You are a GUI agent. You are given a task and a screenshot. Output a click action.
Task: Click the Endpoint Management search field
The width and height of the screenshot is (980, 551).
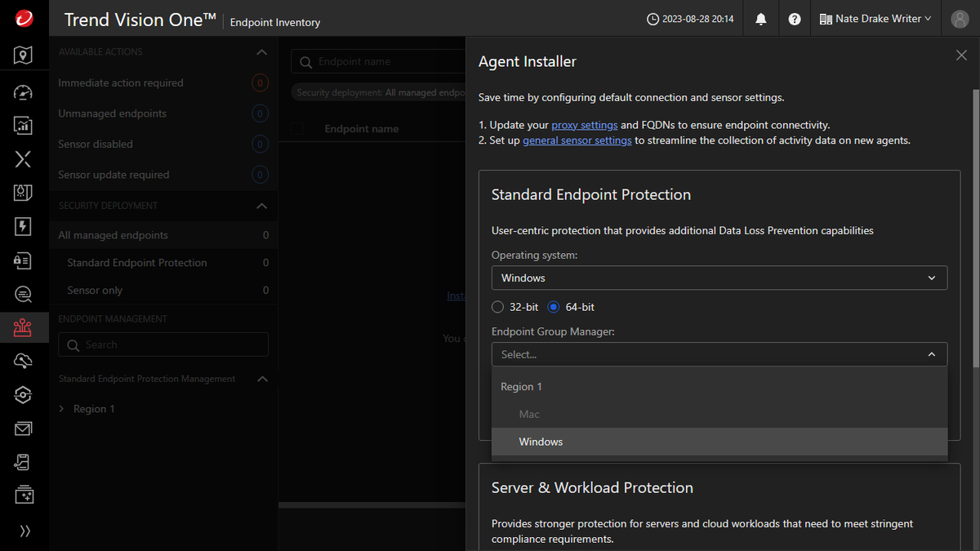point(163,344)
